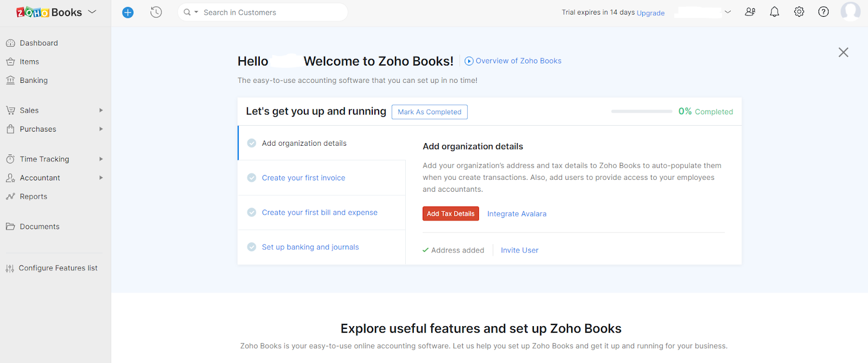Click the user profile avatar

(850, 11)
